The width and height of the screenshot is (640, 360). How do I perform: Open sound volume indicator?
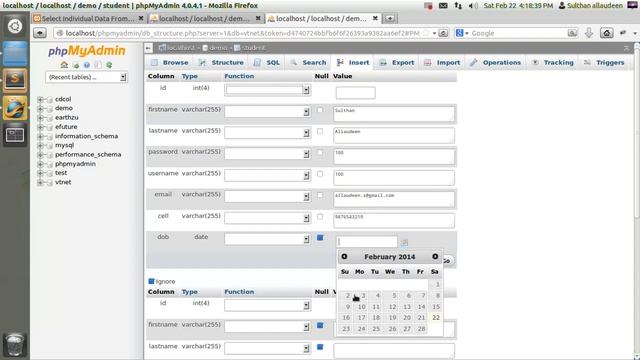[473, 6]
